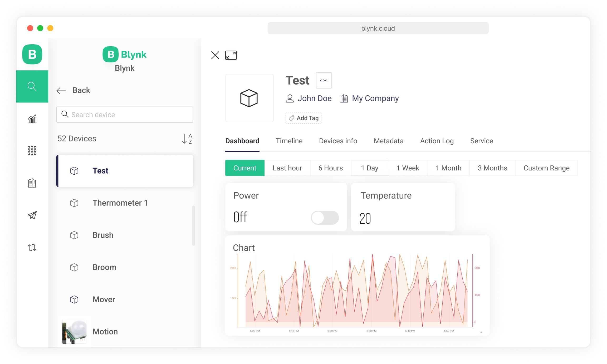Viewport: 607px width, 364px height.
Task: Open the analytics chart sidebar icon
Action: pyautogui.click(x=32, y=119)
